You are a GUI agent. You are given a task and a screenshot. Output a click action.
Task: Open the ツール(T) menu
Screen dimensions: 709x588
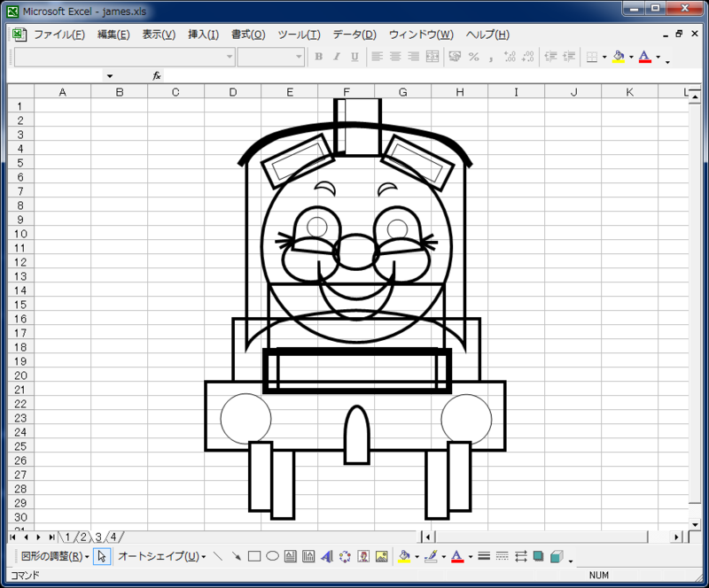tap(299, 35)
